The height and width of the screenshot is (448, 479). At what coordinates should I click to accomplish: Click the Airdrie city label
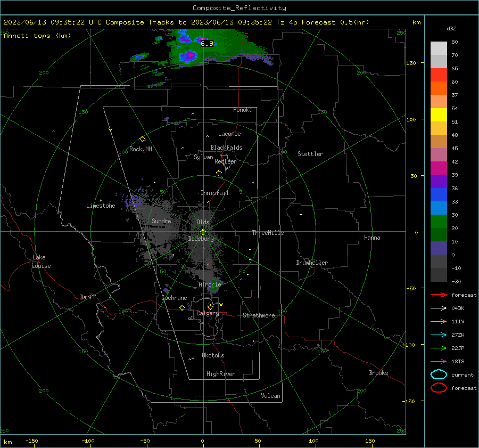click(210, 284)
